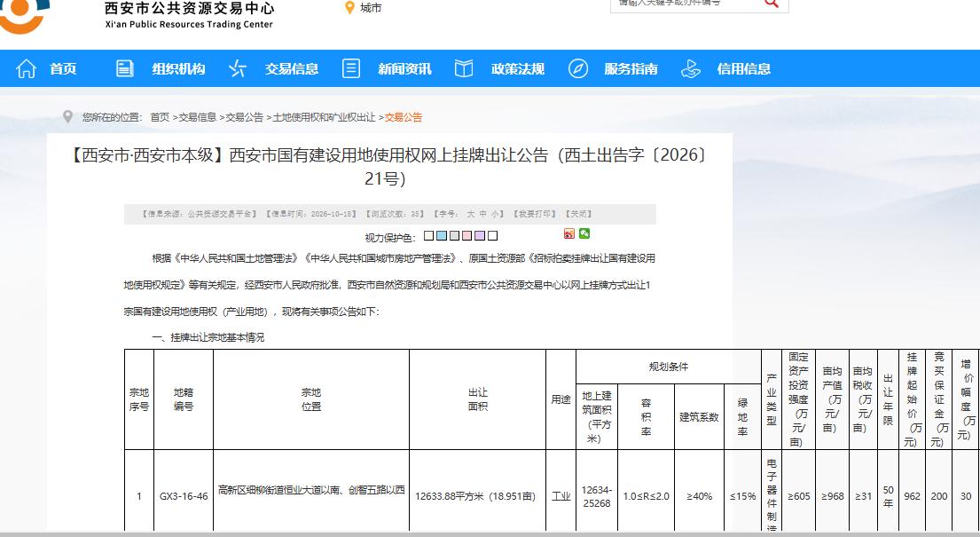Click the underlined 工业 land-use cell
Viewport: 980px width, 537px height.
coord(561,496)
